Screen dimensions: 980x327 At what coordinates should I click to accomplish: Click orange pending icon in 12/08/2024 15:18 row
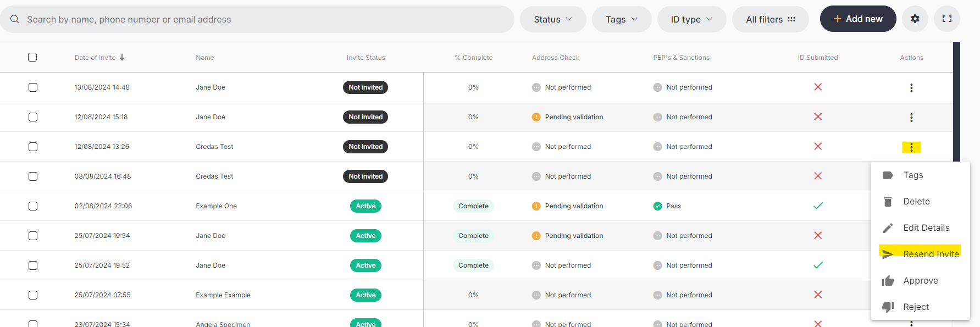click(x=536, y=117)
